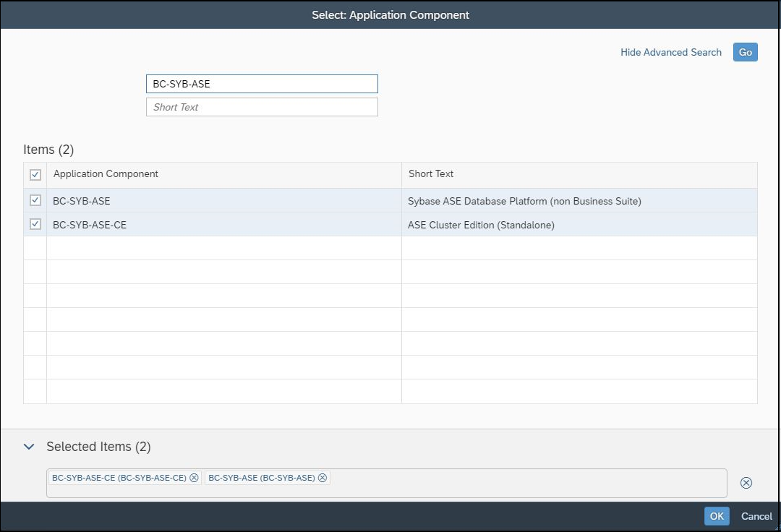Viewport: 781px width, 532px height.
Task: Focus the BC-SYB-ASE search input field
Action: (x=262, y=84)
